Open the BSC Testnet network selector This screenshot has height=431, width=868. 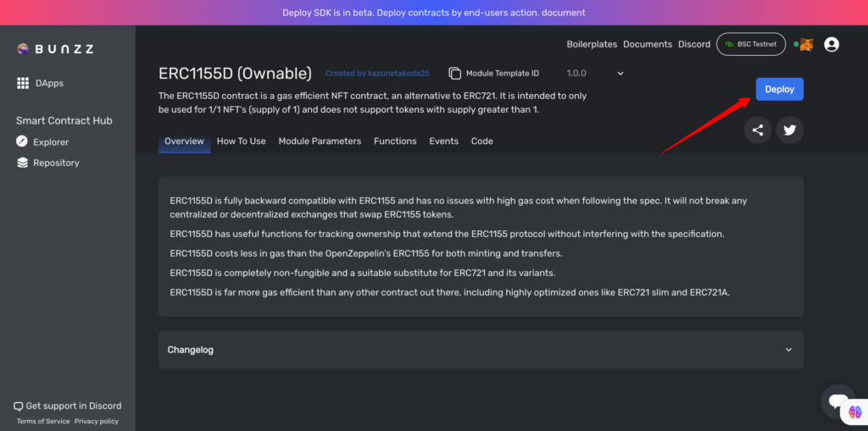pos(751,44)
